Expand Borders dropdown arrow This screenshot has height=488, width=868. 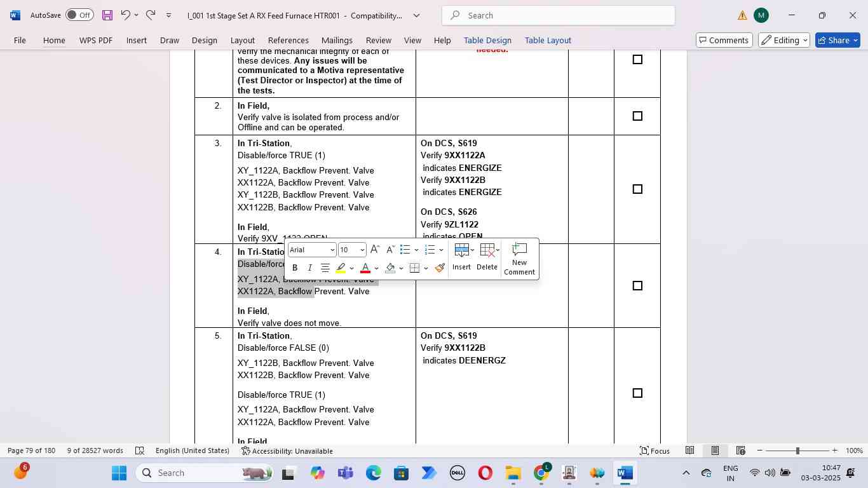pos(426,268)
